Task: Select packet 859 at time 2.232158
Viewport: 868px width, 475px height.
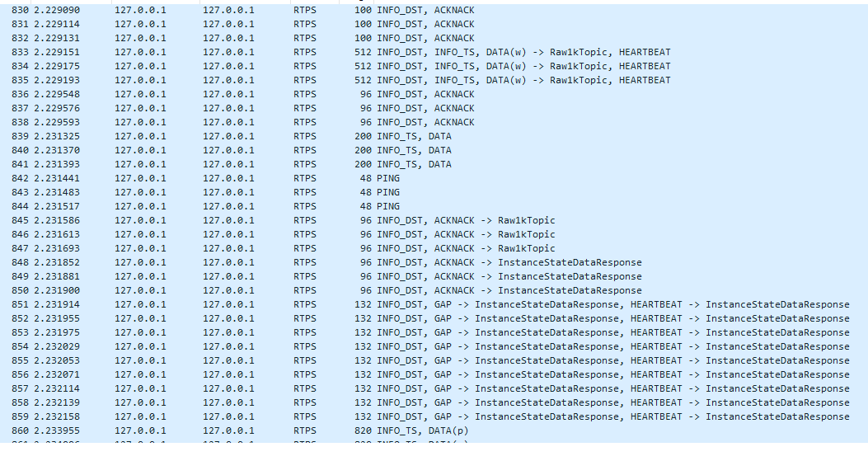Action: point(434,417)
